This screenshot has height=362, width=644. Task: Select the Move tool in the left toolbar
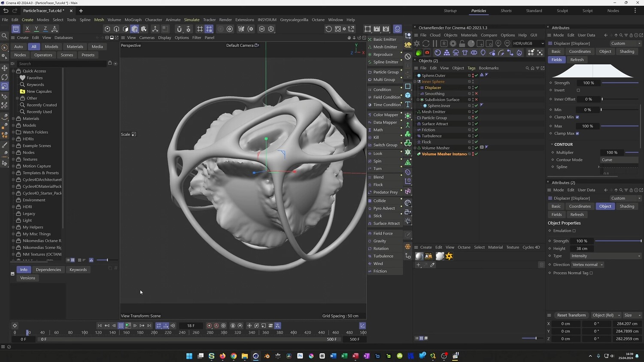5,68
